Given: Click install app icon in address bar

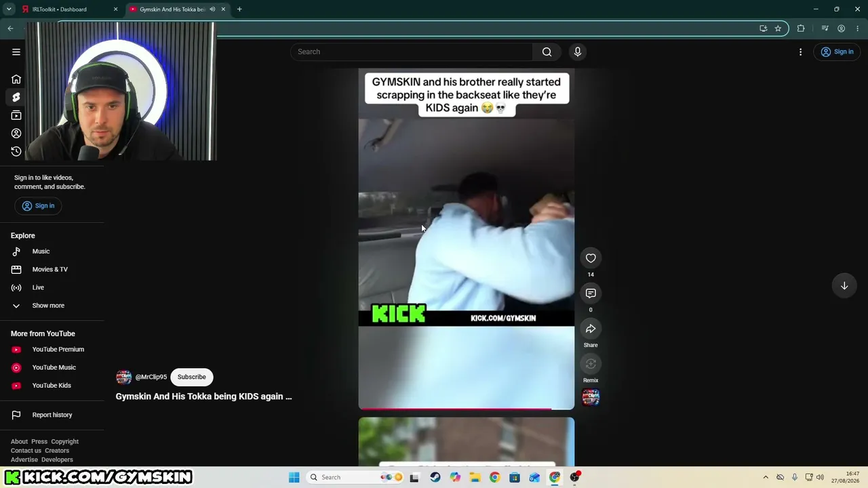Looking at the screenshot, I should click(763, 28).
